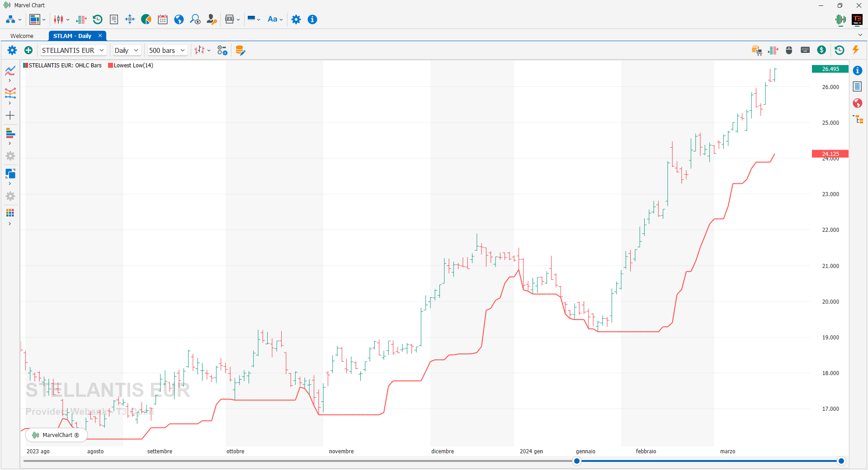Viewport: 868px width, 470px height.
Task: Open the calendar icon
Action: pyautogui.click(x=163, y=19)
